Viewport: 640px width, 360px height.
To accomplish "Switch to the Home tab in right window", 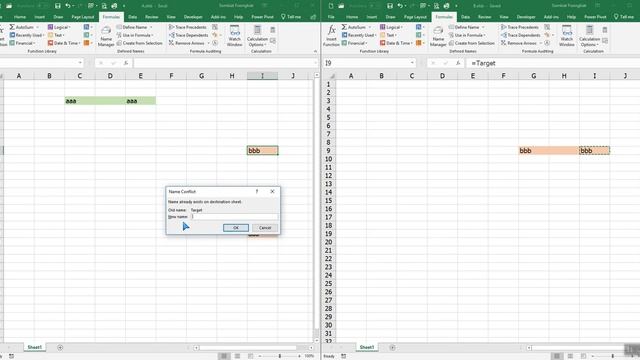I will pos(352,17).
